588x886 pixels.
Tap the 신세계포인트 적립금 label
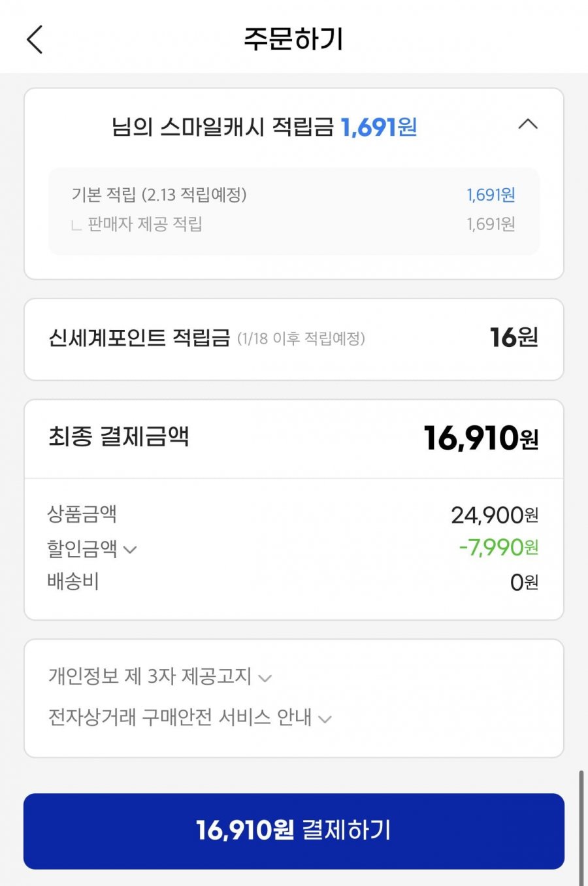coord(139,338)
